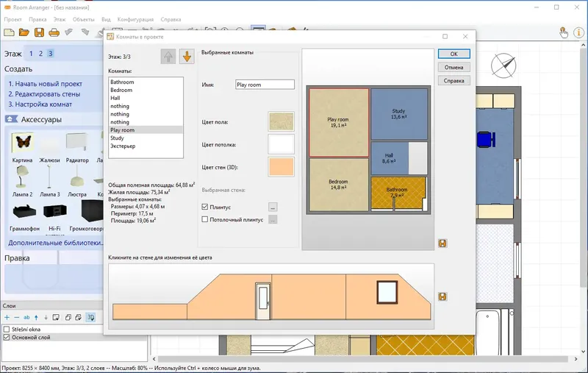Open the layer options icon with dropdown arrow
The height and width of the screenshot is (373, 588).
(56, 318)
